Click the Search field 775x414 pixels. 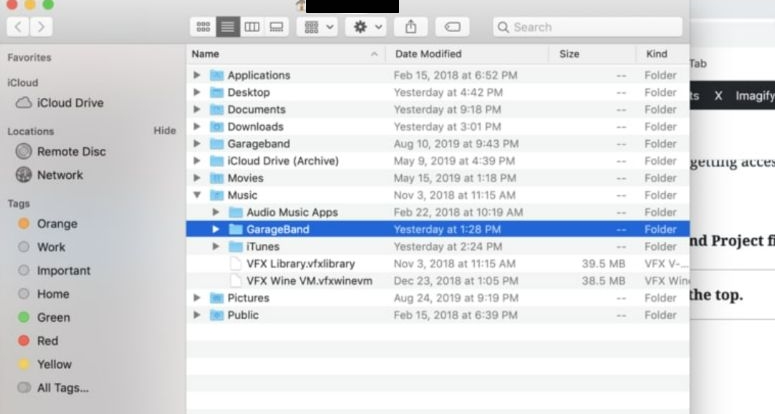(590, 27)
